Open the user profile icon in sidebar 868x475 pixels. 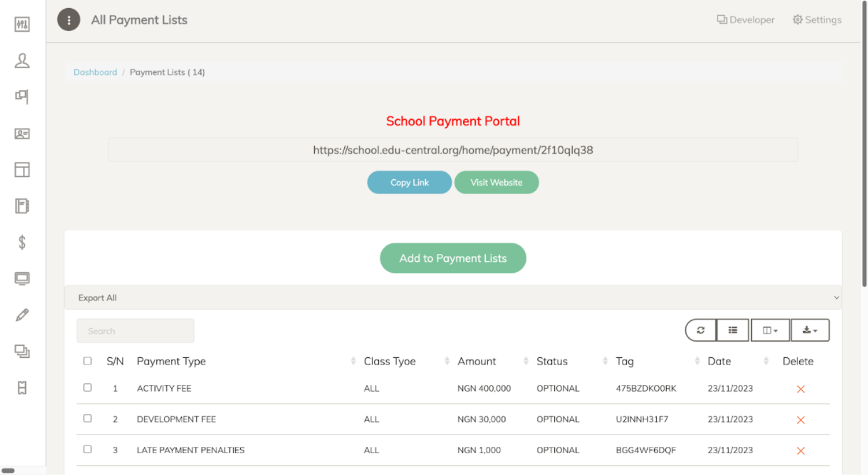click(x=22, y=61)
